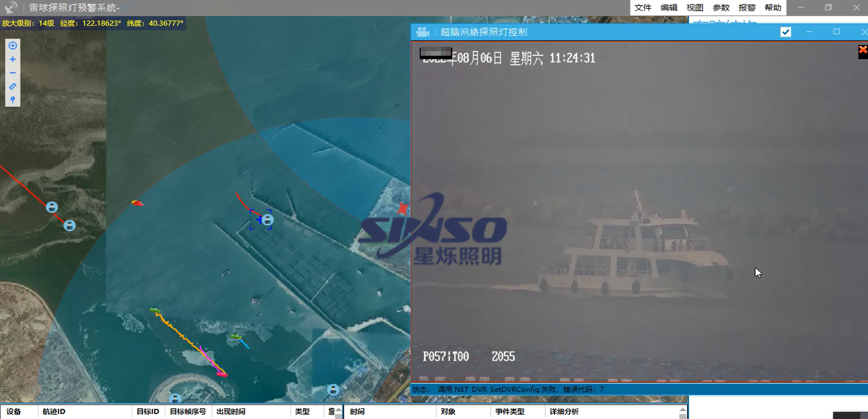Open the 帮助 menu
The width and height of the screenshot is (868, 419).
coord(773,8)
